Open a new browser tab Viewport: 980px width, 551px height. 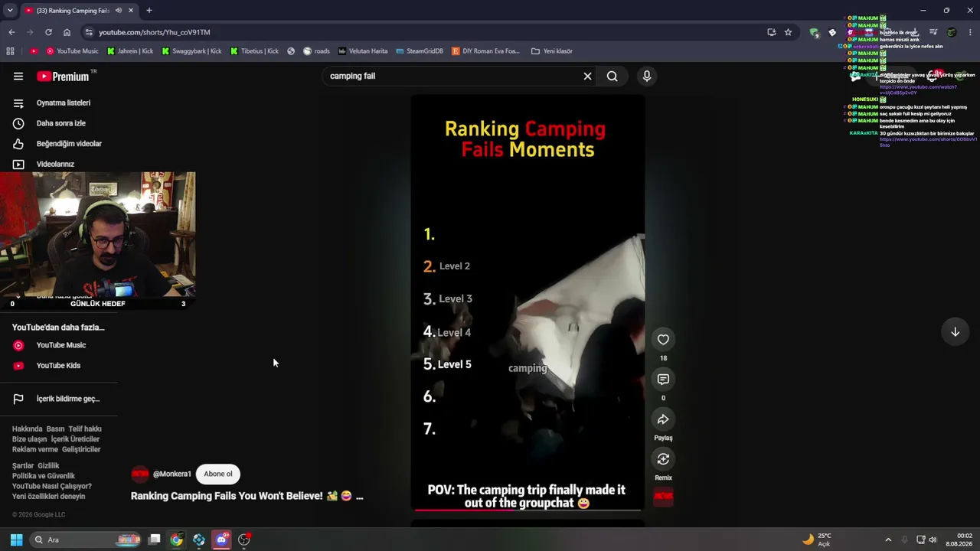pos(149,11)
